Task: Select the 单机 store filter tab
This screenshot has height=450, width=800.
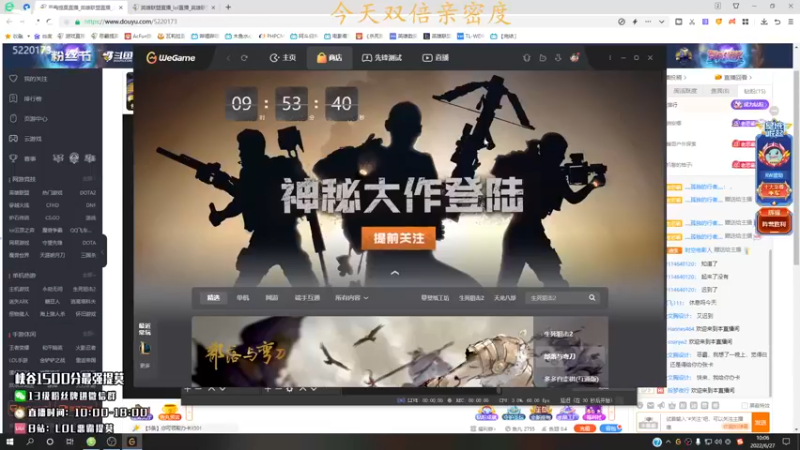Action: click(243, 297)
